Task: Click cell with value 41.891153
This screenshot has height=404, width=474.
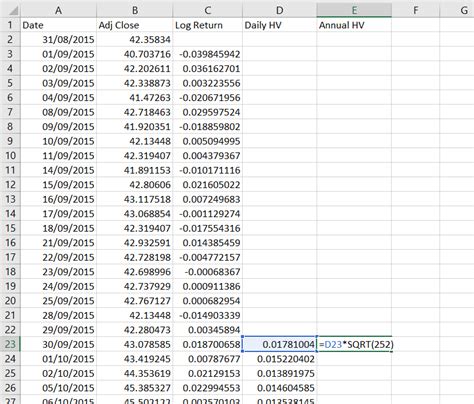Action: pyautogui.click(x=135, y=170)
